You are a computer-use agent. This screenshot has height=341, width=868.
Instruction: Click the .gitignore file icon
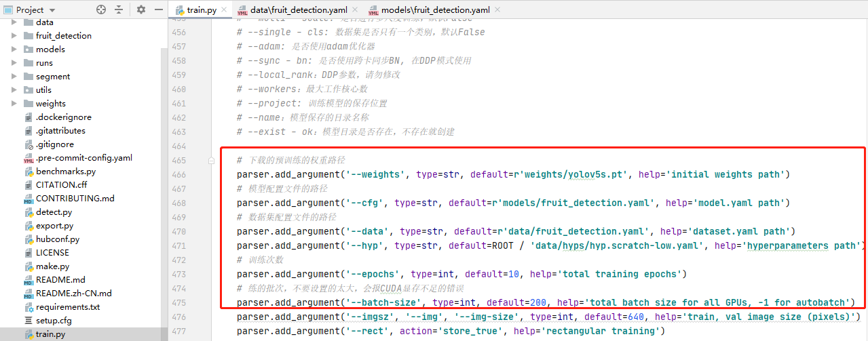[28, 144]
